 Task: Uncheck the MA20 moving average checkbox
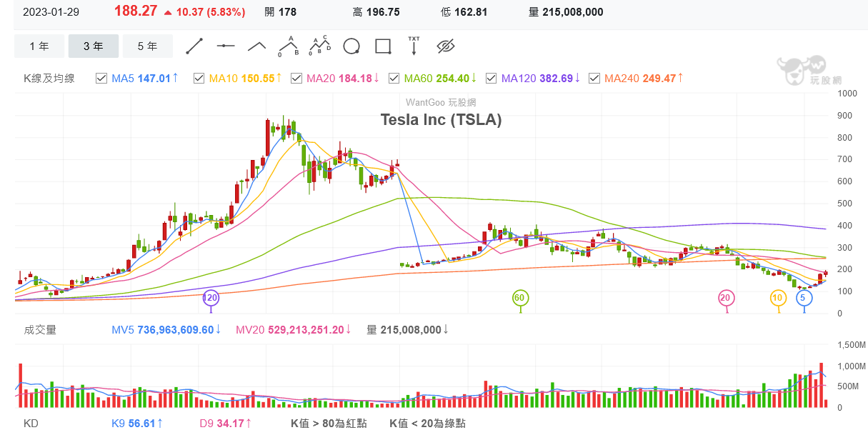click(x=296, y=78)
